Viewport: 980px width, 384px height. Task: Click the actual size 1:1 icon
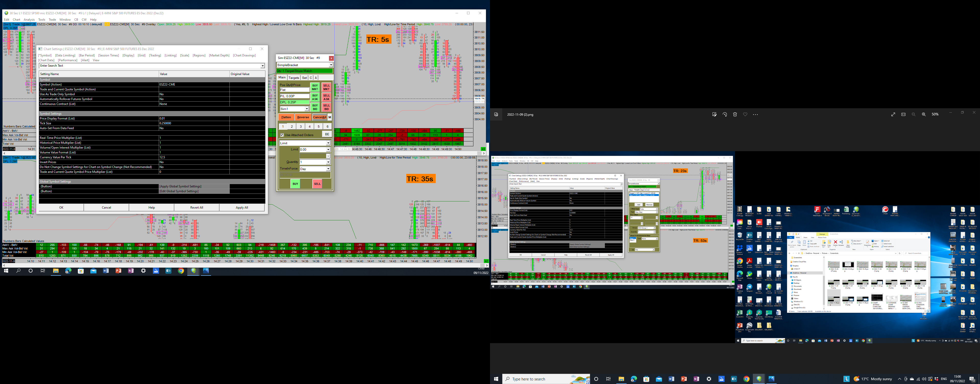point(903,115)
